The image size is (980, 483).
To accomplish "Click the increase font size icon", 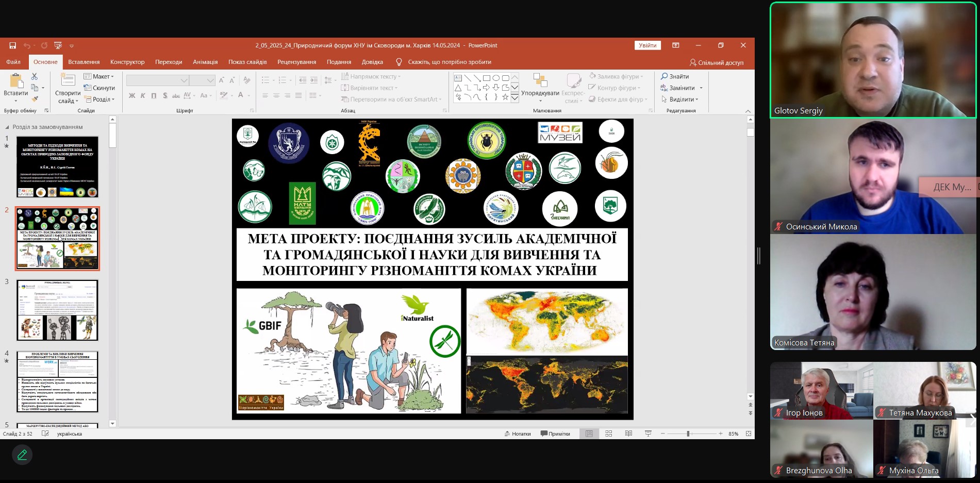I will (x=221, y=80).
